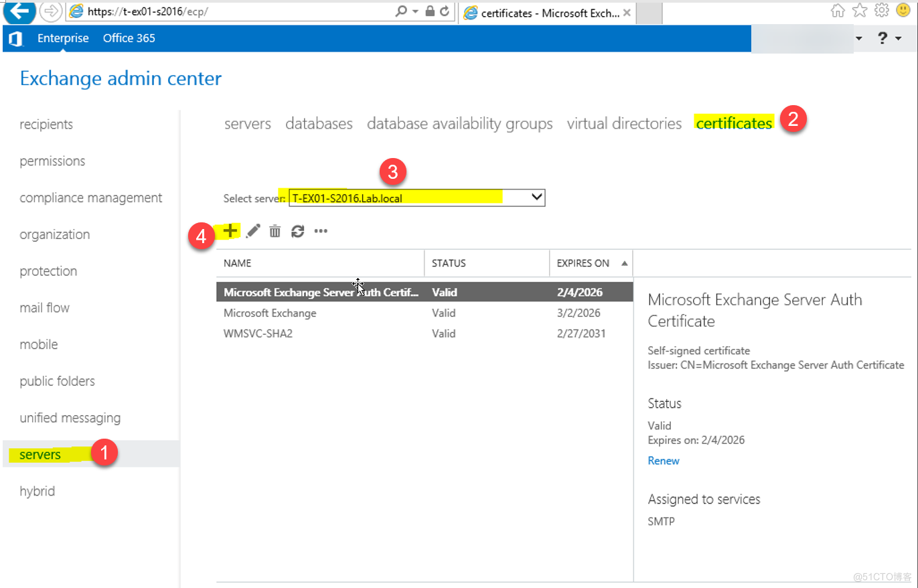Open hybrid in the left navigation
This screenshot has width=918, height=588.
pos(37,492)
